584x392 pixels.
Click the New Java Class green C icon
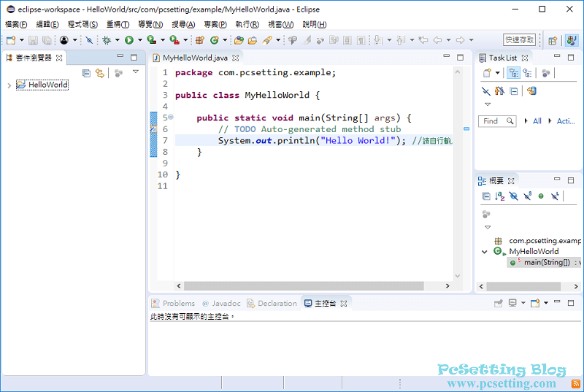click(x=214, y=40)
